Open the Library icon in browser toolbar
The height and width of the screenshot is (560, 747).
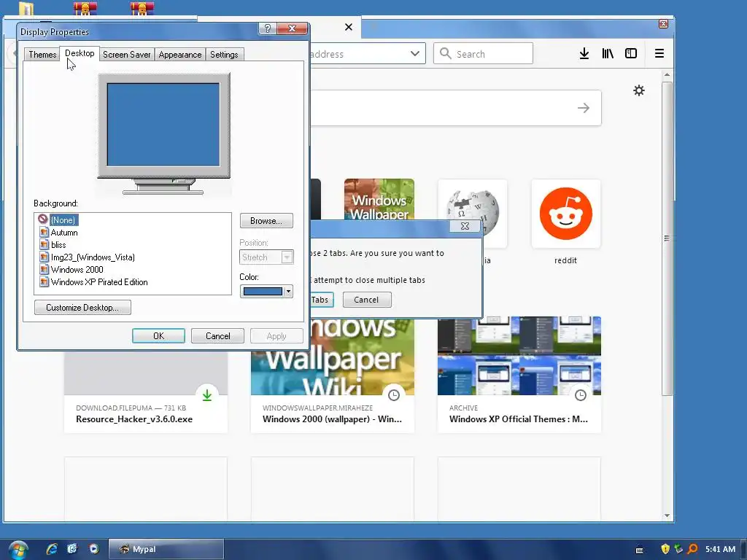pos(608,53)
